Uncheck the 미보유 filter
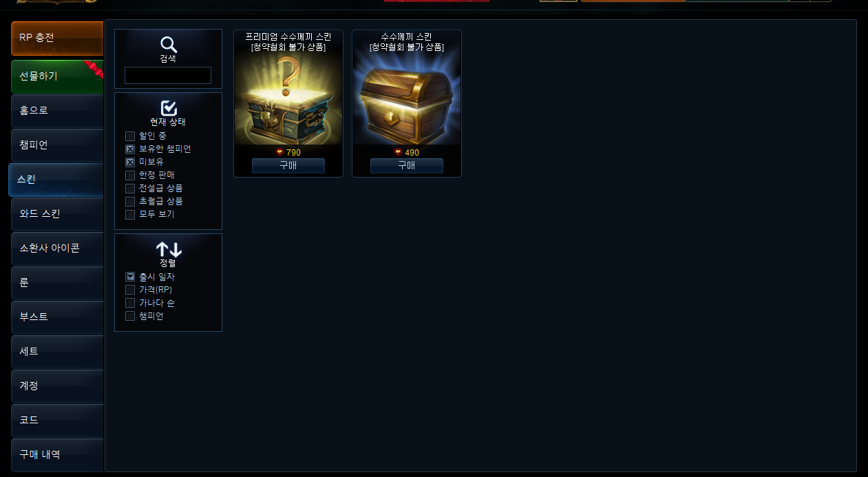The image size is (868, 477). [130, 162]
